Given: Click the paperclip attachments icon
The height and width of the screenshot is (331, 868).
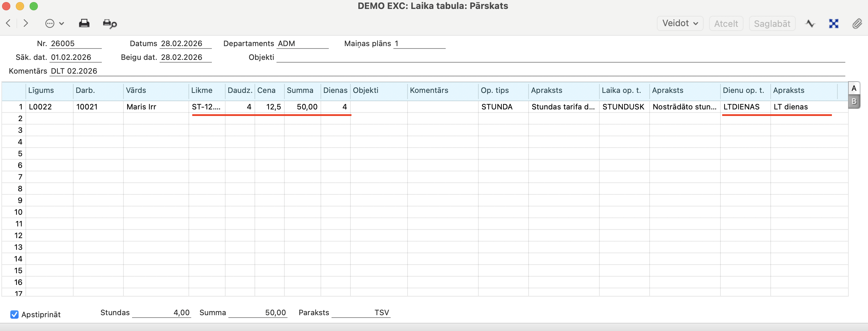Looking at the screenshot, I should pos(857,24).
